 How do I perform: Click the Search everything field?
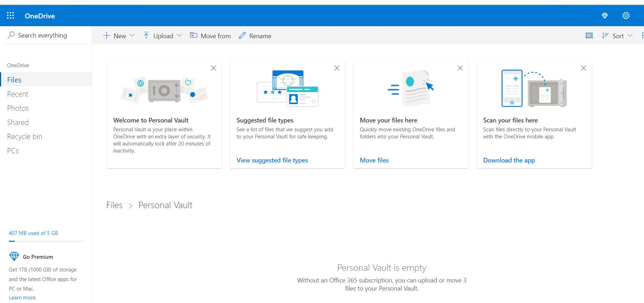tap(42, 35)
